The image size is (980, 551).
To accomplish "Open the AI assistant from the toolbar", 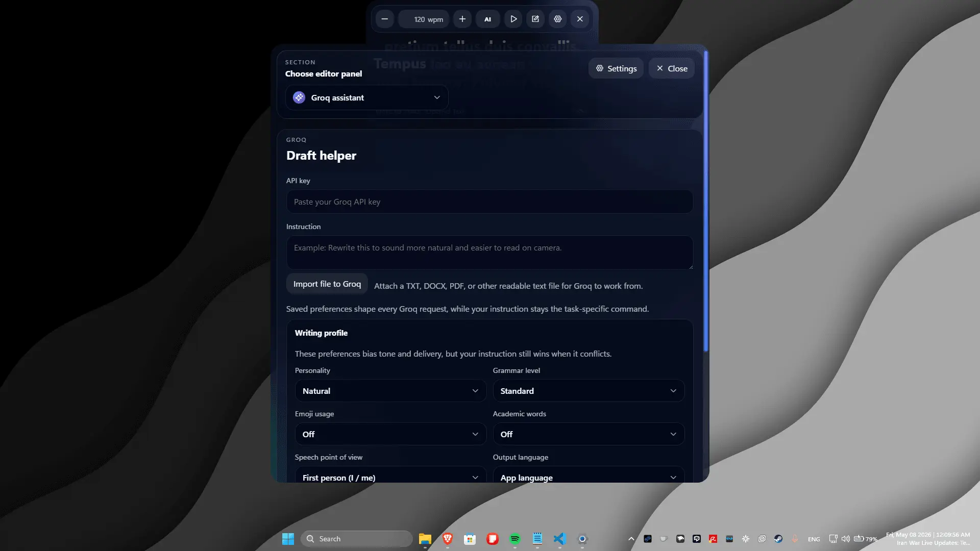I will coord(487,19).
